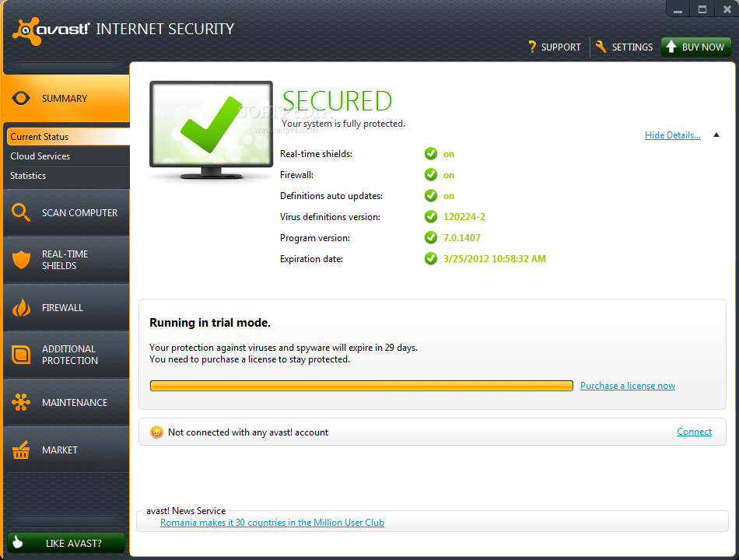Click the Firewall flame icon
Viewport: 739px width, 560px height.
pyautogui.click(x=21, y=308)
